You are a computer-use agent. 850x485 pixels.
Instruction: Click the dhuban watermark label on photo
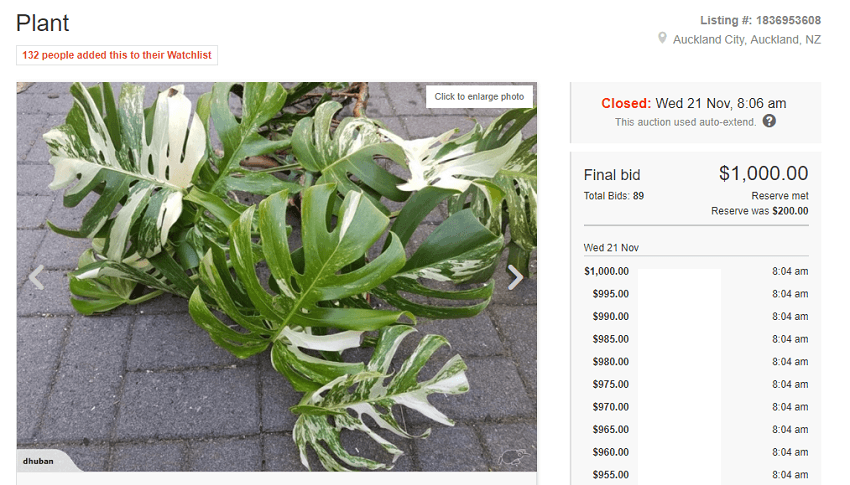coord(38,461)
